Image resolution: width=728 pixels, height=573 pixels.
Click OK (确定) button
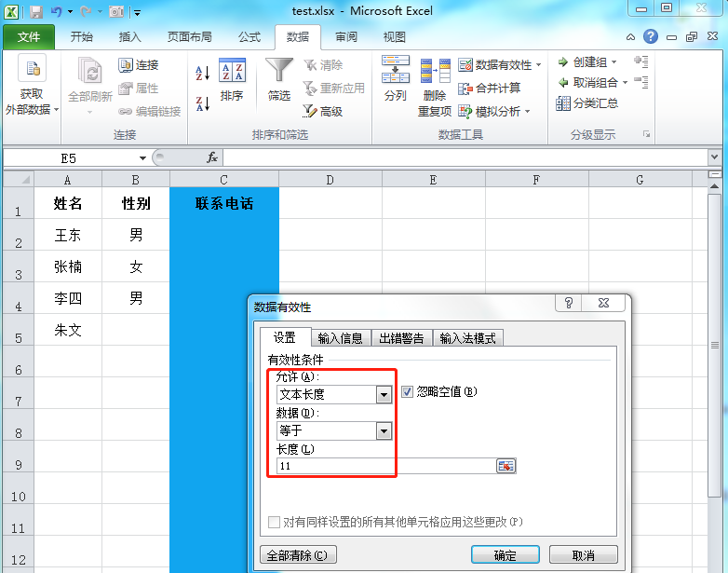pyautogui.click(x=506, y=555)
